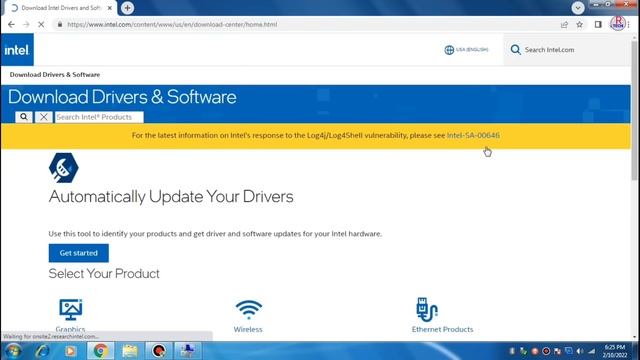Open the Windows Start menu
The image size is (640, 360).
pyautogui.click(x=13, y=351)
